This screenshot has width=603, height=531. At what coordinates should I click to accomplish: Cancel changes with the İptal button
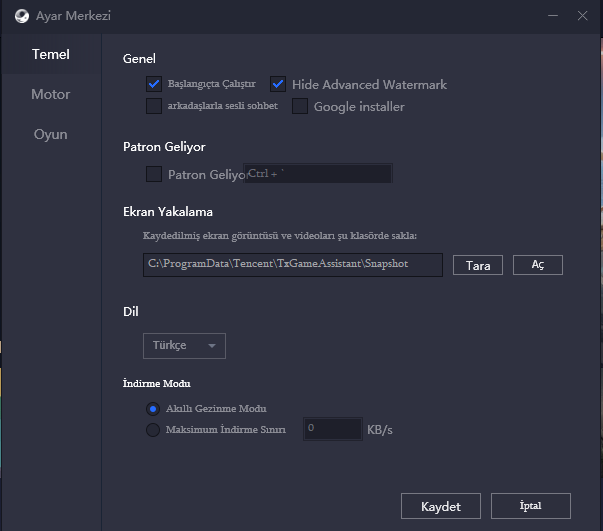530,506
